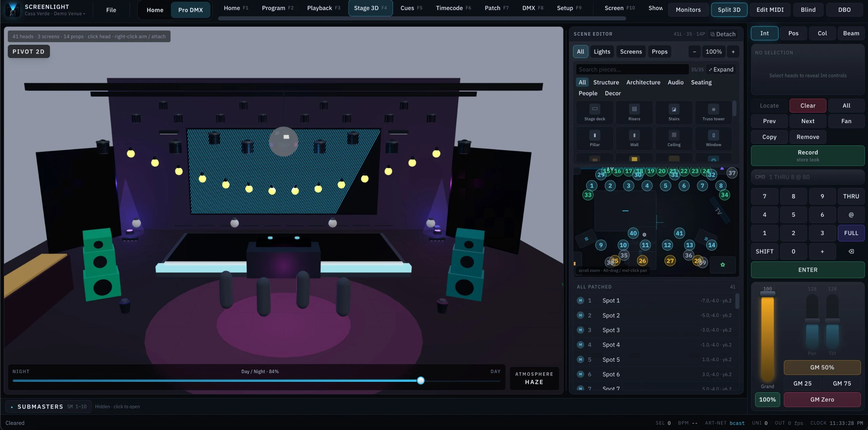
Task: Show the Col attribute tab
Action: click(x=822, y=33)
